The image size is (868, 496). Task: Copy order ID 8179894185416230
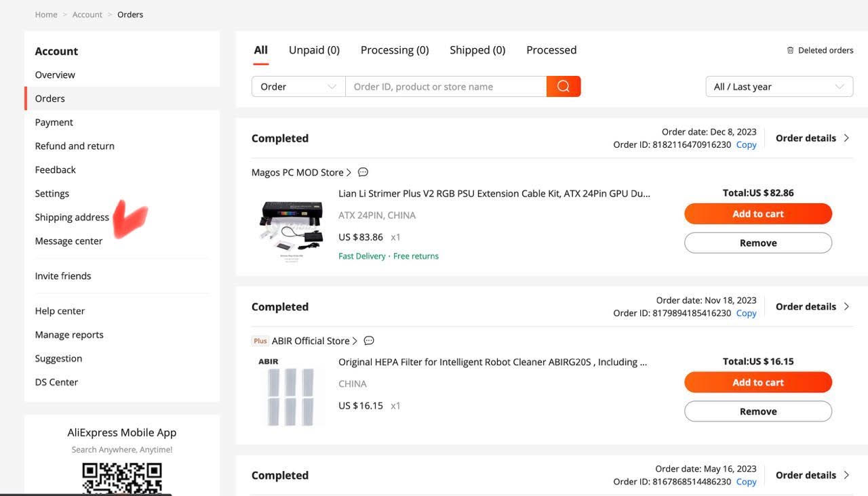click(x=746, y=313)
